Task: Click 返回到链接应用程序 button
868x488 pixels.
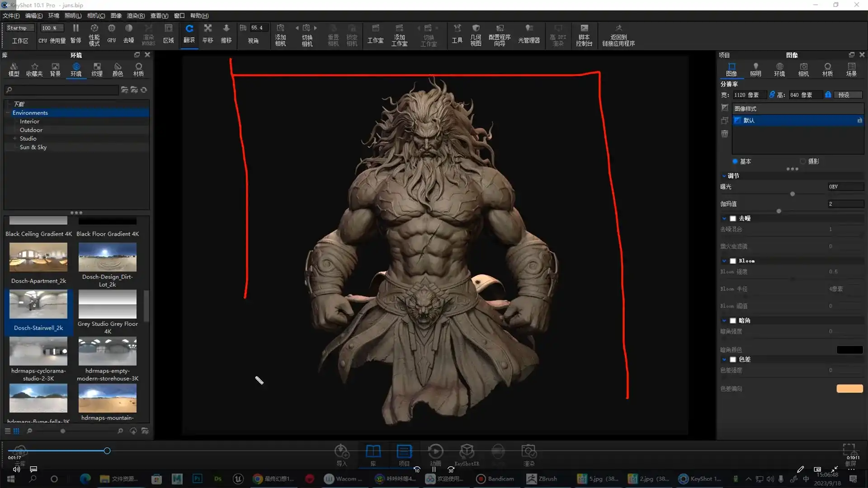Action: click(x=618, y=35)
